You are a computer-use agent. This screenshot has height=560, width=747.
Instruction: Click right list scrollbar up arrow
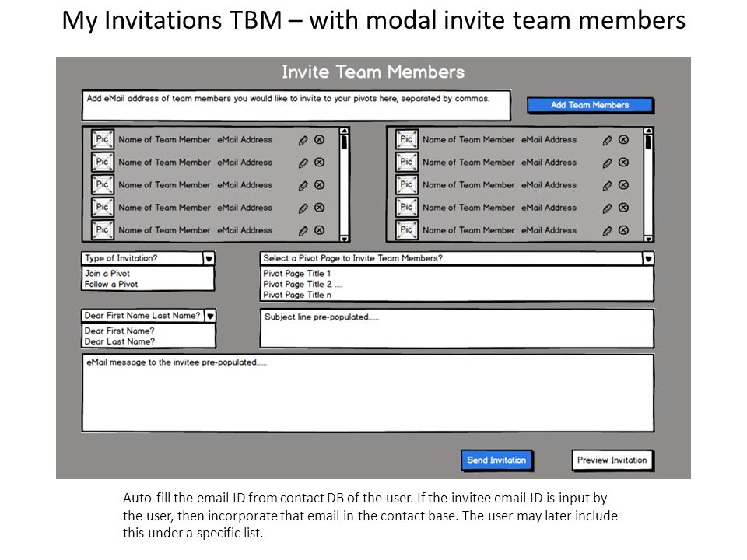point(648,131)
